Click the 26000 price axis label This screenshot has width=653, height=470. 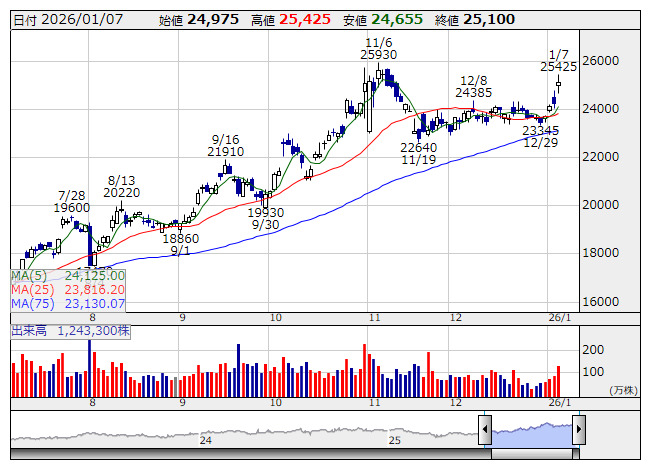click(x=601, y=61)
